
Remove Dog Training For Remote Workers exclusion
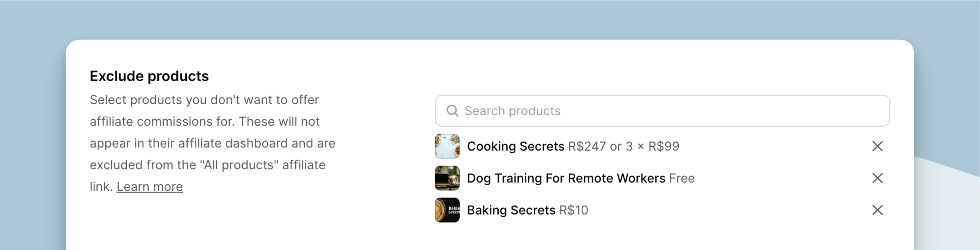pos(877,178)
